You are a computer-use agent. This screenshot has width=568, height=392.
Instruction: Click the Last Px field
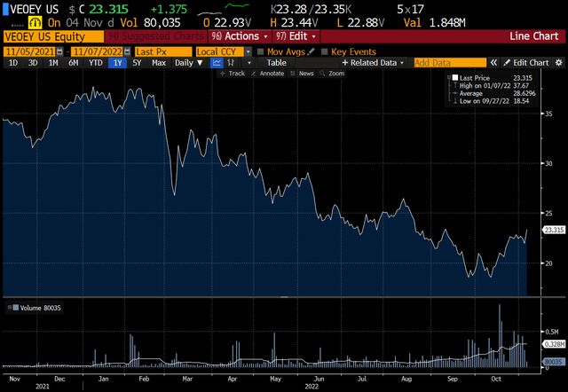(163, 51)
